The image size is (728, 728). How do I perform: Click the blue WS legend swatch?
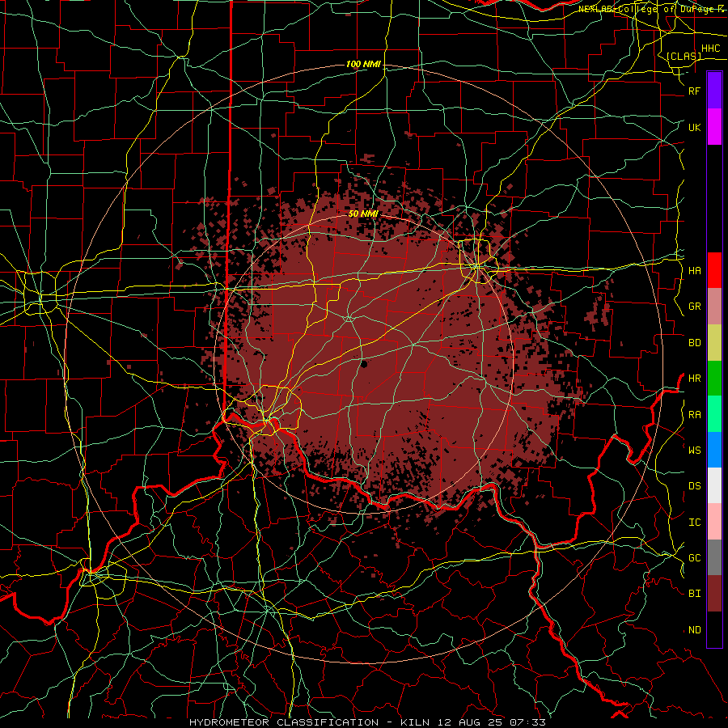(x=714, y=450)
